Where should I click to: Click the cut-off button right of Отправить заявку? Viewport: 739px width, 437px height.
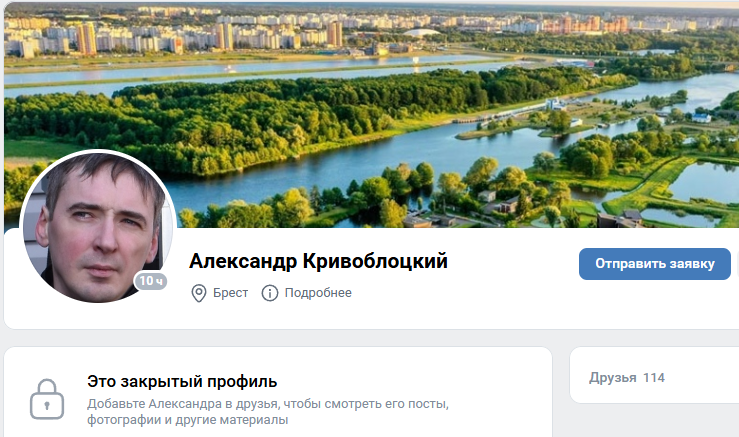click(737, 264)
